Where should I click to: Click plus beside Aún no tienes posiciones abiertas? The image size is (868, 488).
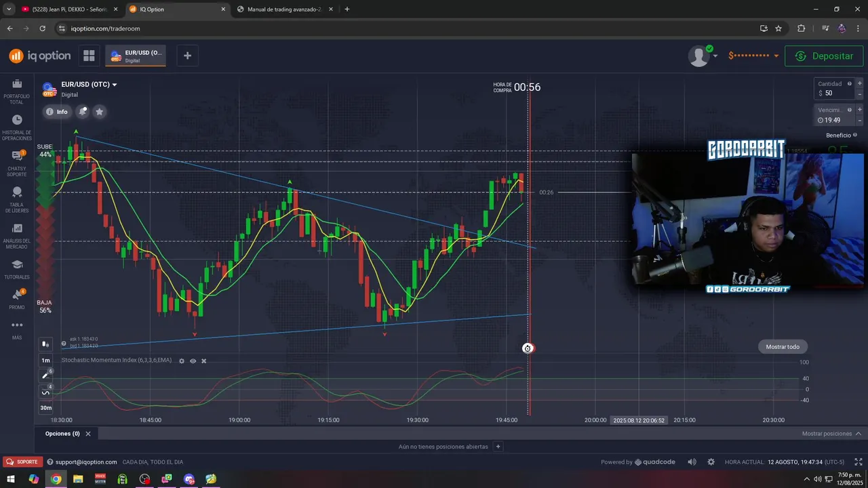[x=498, y=447]
